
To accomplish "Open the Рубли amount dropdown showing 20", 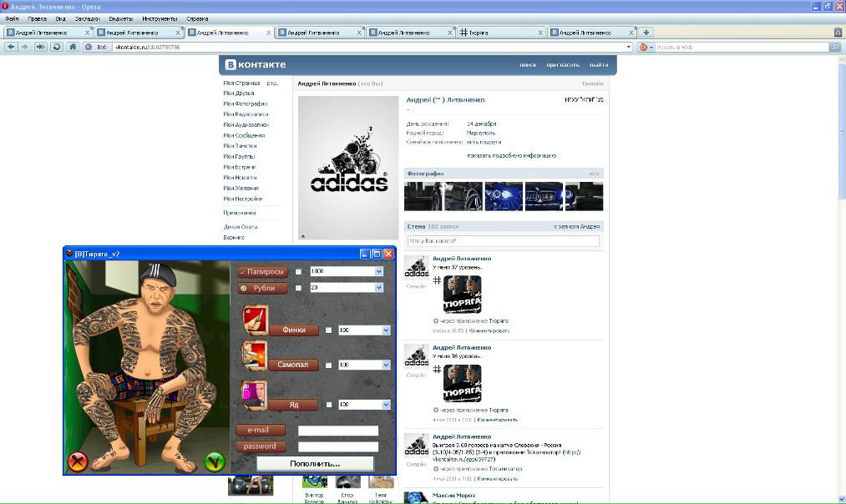I will pyautogui.click(x=378, y=288).
